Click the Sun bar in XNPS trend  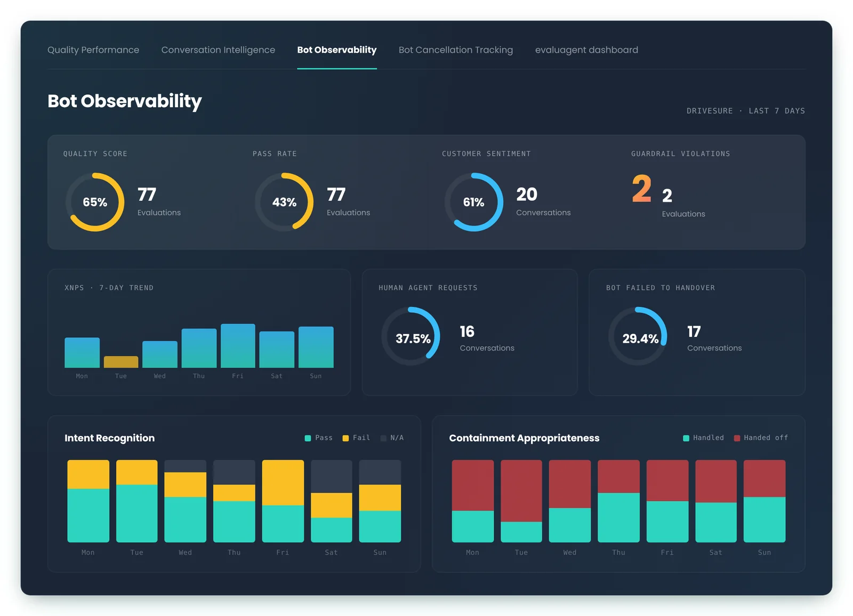point(316,347)
